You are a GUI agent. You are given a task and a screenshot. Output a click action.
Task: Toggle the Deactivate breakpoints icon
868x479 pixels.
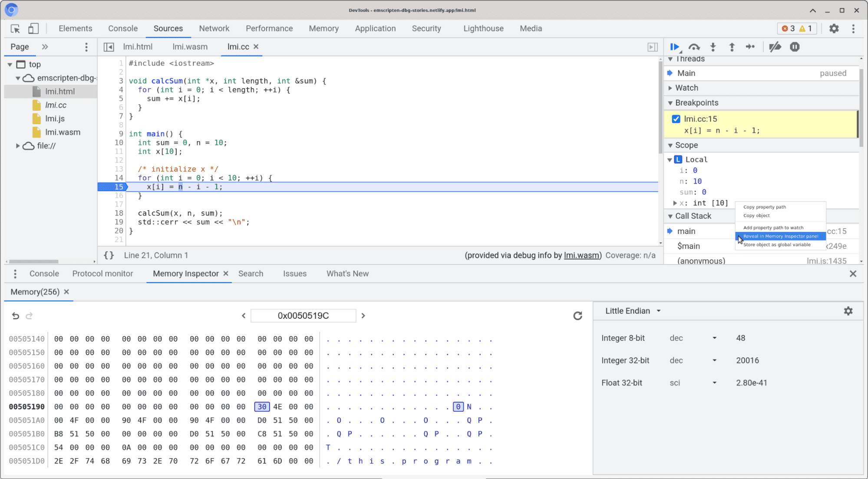tap(775, 46)
